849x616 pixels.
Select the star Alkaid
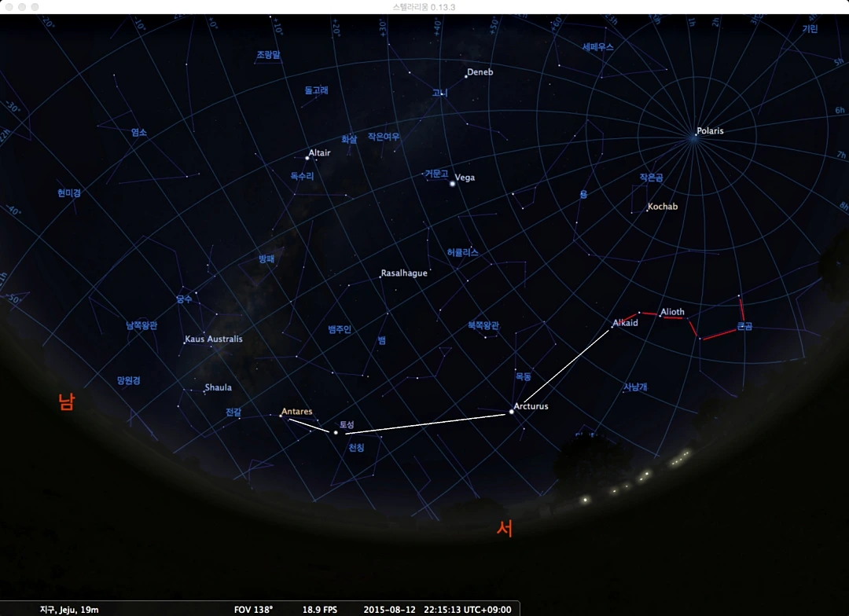click(x=612, y=326)
